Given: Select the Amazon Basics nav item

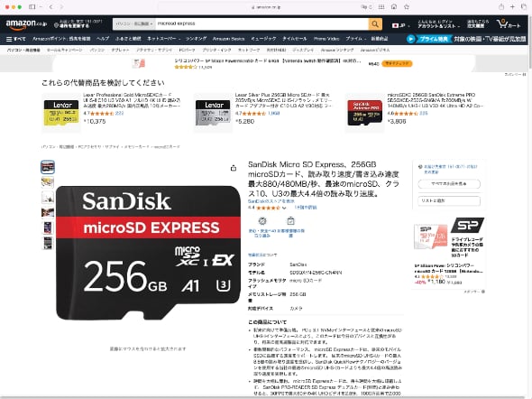Looking at the screenshot, I should click(228, 39).
